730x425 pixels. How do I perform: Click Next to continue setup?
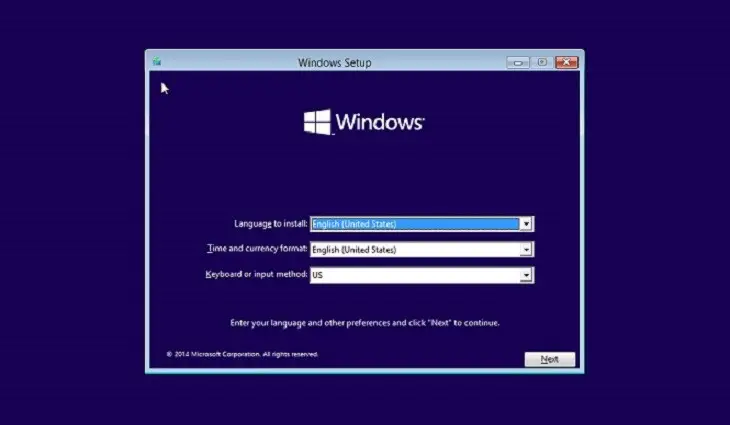point(550,359)
